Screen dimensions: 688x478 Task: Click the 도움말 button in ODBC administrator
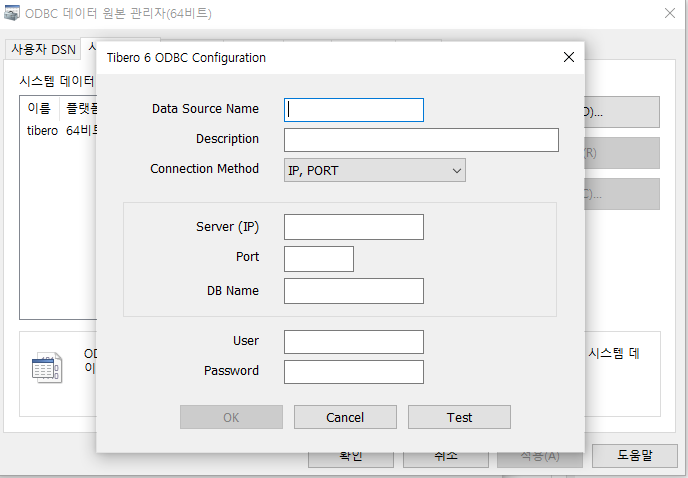tap(634, 455)
